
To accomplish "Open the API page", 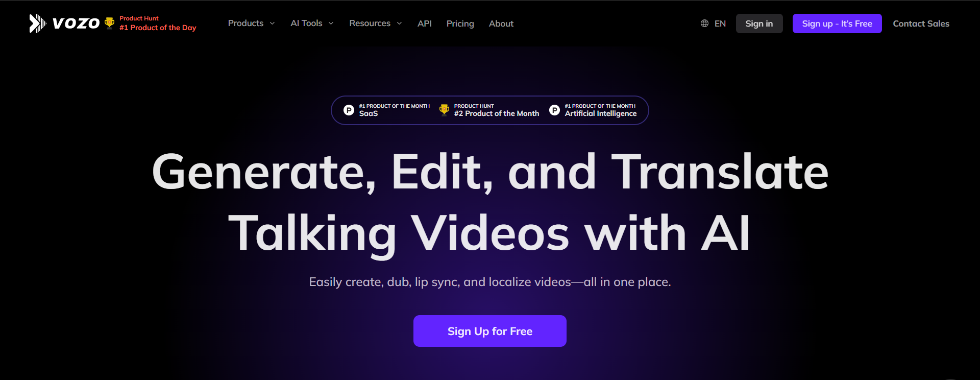I will pos(424,23).
